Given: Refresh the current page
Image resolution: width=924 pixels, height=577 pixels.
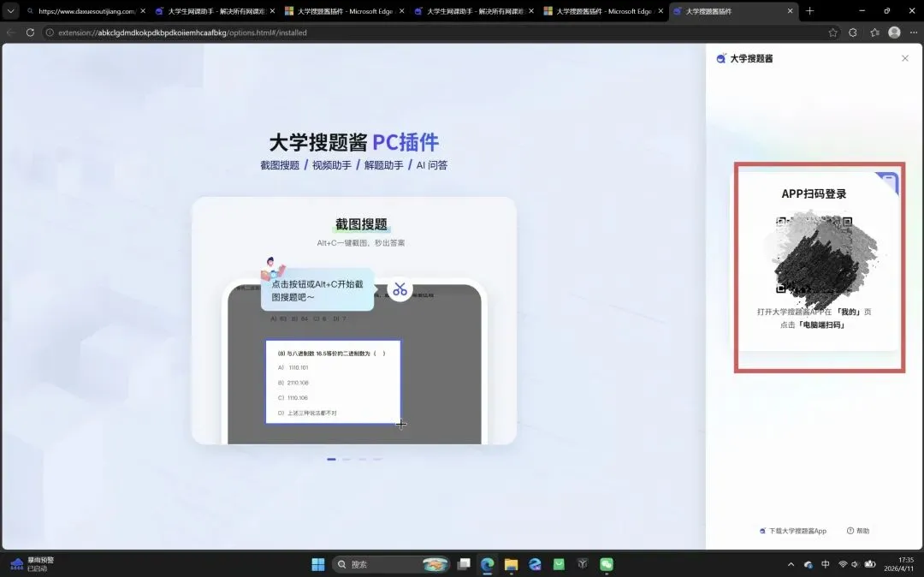Looking at the screenshot, I should click(30, 33).
